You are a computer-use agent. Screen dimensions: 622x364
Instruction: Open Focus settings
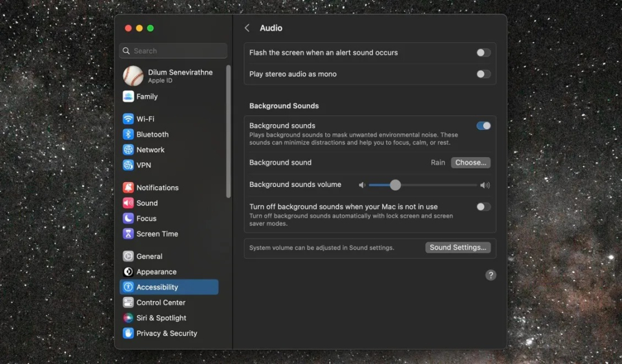point(147,218)
